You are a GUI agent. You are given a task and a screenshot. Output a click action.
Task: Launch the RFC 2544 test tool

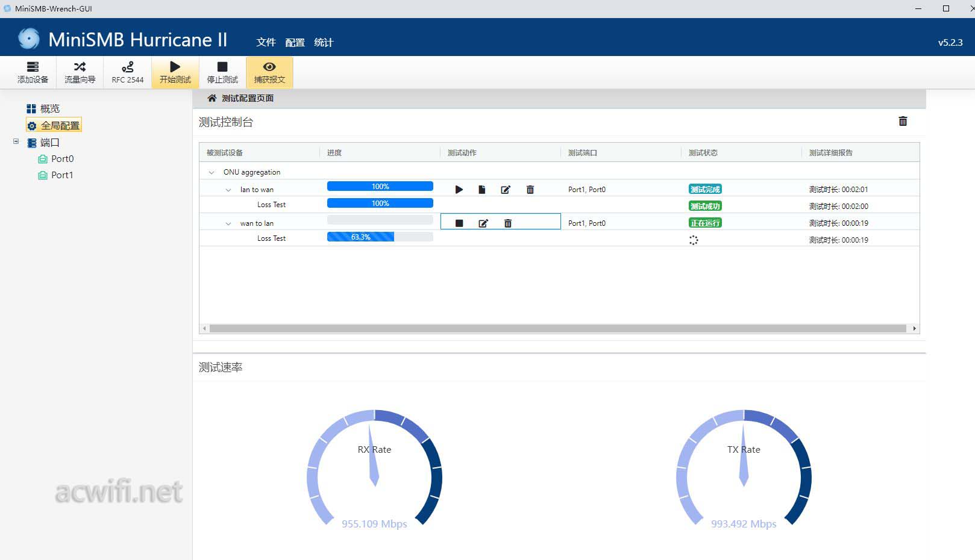coord(127,72)
